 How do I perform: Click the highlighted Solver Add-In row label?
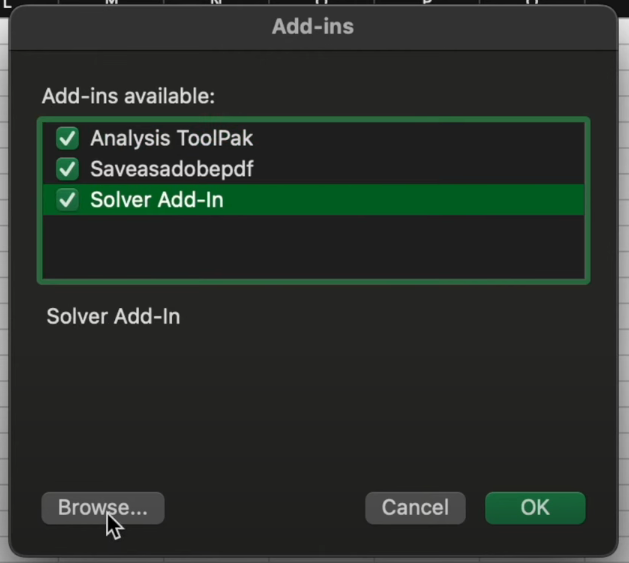click(x=156, y=200)
